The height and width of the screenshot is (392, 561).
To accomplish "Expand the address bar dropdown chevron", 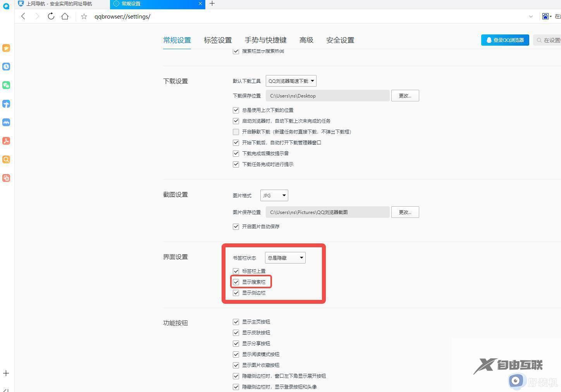I will [x=531, y=16].
